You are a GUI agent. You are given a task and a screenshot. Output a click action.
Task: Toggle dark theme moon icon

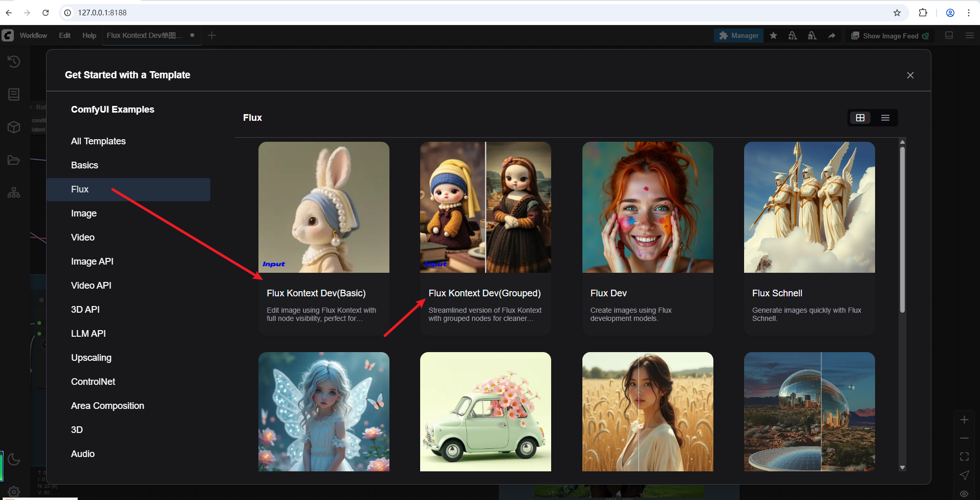click(x=14, y=459)
